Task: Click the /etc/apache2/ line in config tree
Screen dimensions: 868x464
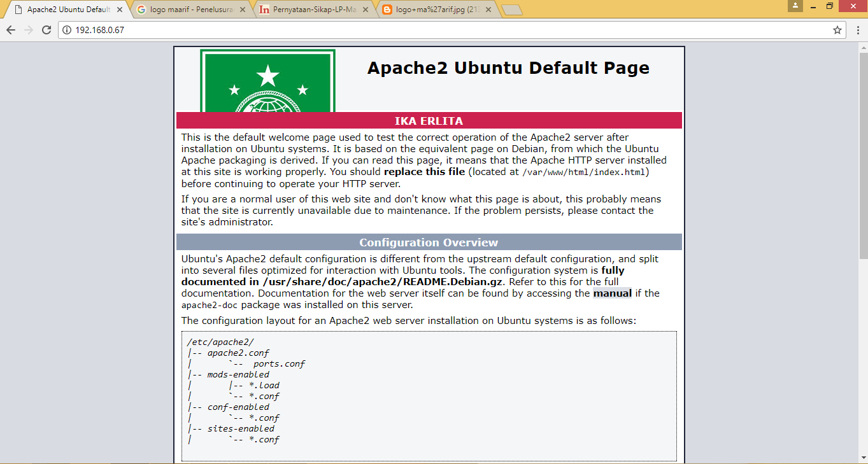Action: pyautogui.click(x=220, y=342)
